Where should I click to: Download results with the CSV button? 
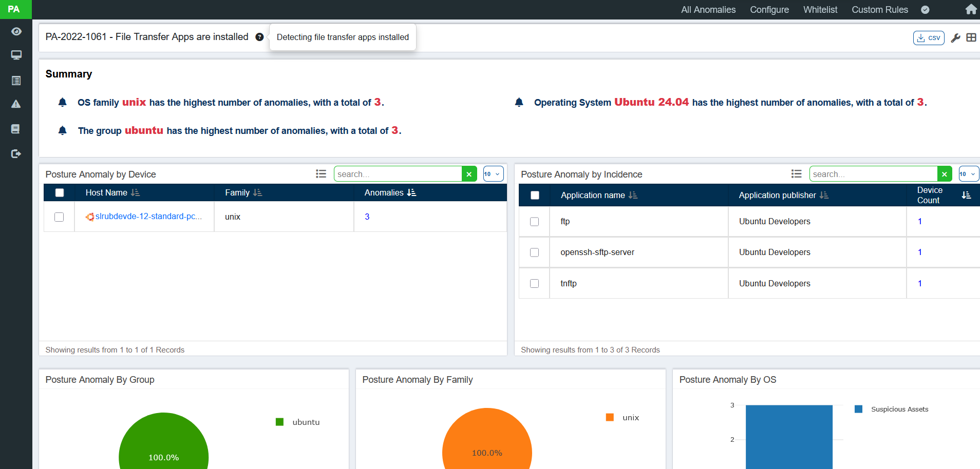(929, 38)
